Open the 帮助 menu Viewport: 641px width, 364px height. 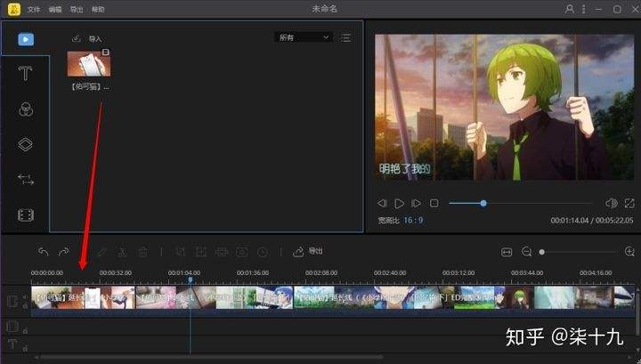click(x=98, y=9)
